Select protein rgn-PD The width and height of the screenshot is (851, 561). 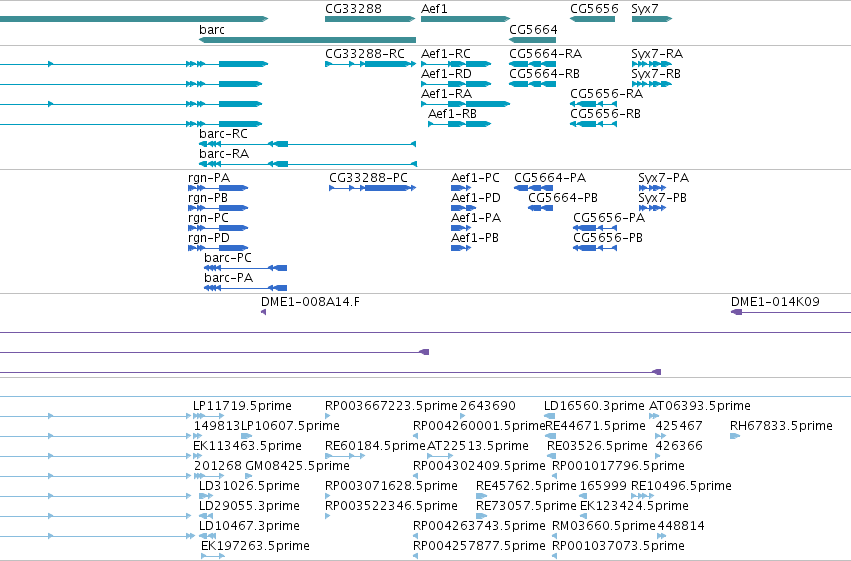coord(218,248)
